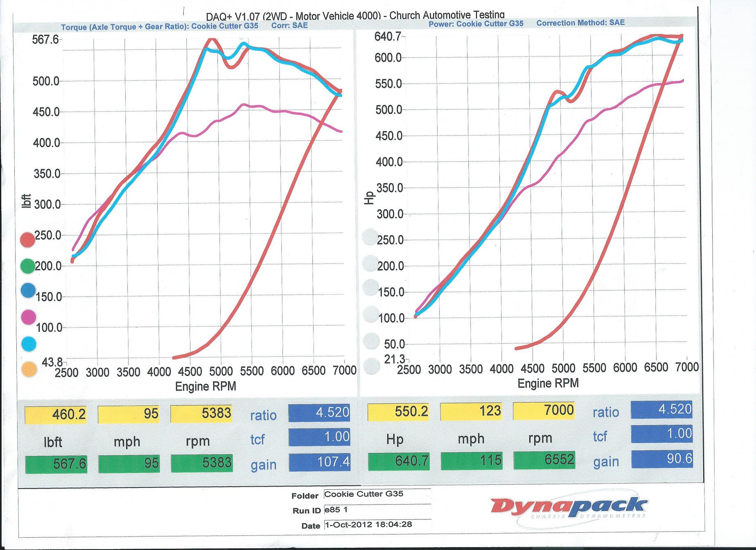Toggle the grey circle beside 250.0 on Hp chart
This screenshot has height=550, width=756.
pos(371,237)
